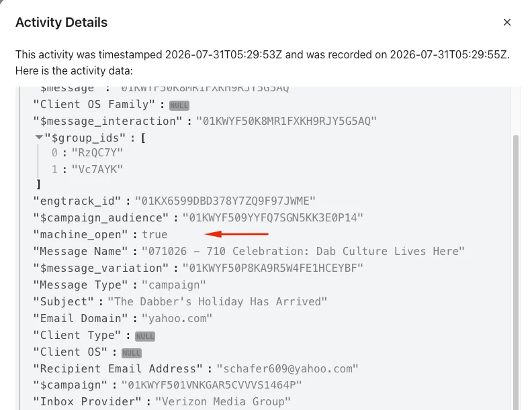
Task: Click the red arrow pointing to machine_open
Action: 236,234
